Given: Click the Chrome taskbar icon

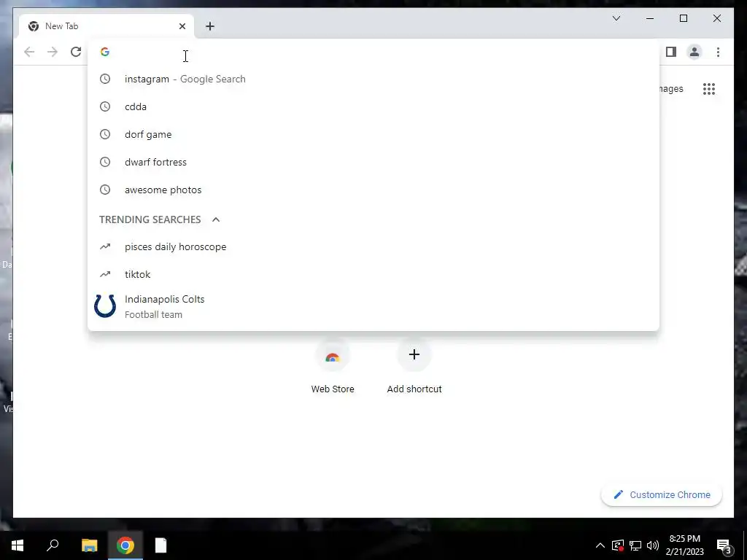Looking at the screenshot, I should coord(125,545).
